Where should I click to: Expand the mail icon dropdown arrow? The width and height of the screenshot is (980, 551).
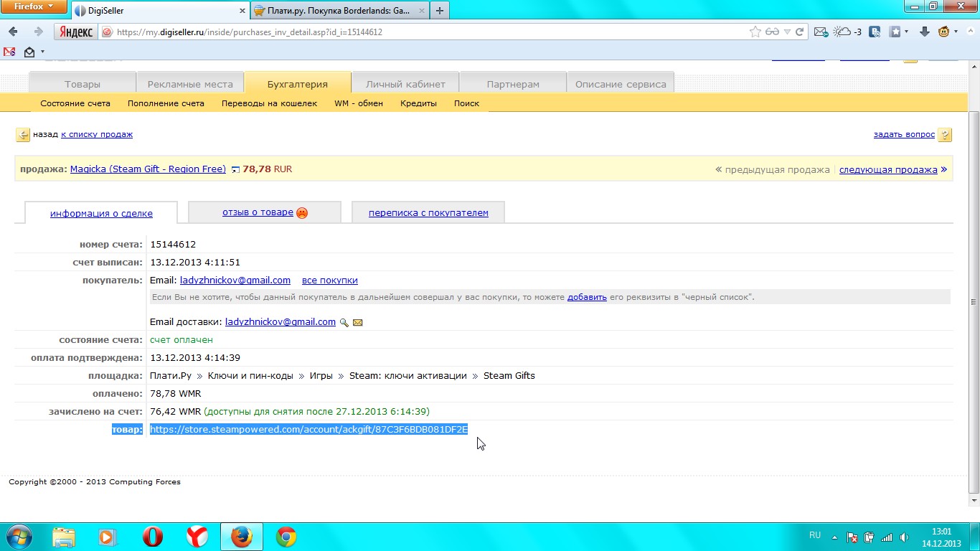[42, 52]
